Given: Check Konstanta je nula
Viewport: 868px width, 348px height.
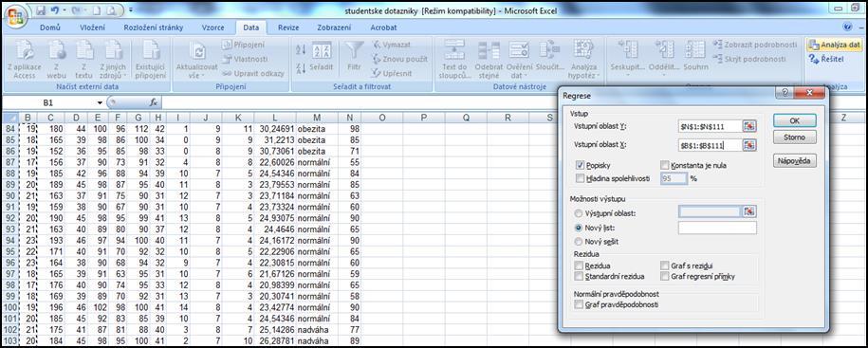Looking at the screenshot, I should coord(665,165).
